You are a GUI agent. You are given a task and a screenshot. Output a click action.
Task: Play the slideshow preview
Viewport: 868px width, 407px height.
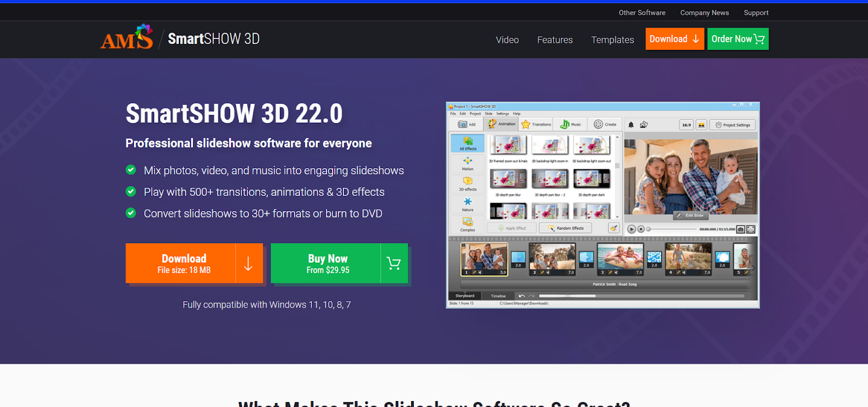click(631, 229)
